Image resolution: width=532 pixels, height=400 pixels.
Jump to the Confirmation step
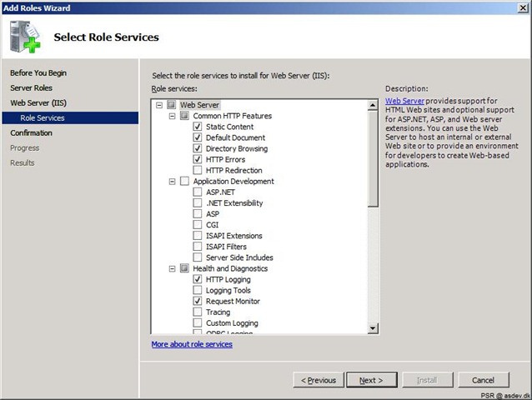pos(31,132)
